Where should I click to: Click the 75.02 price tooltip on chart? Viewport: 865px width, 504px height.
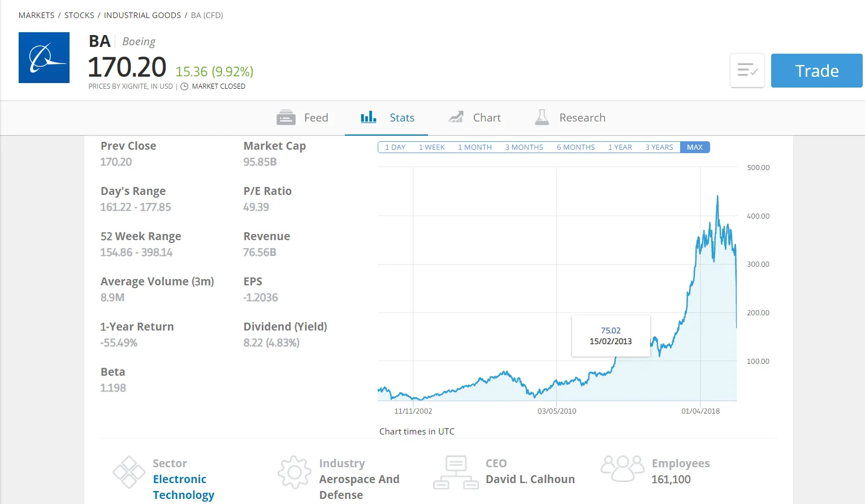click(611, 336)
